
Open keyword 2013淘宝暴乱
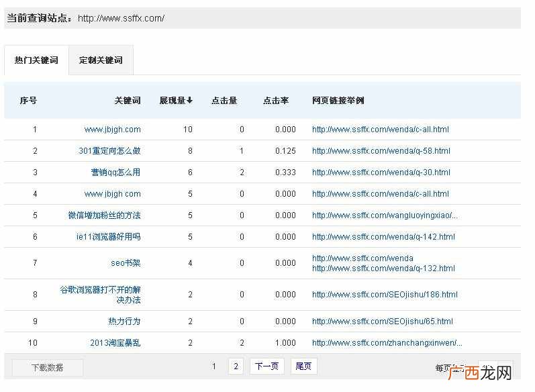click(115, 343)
